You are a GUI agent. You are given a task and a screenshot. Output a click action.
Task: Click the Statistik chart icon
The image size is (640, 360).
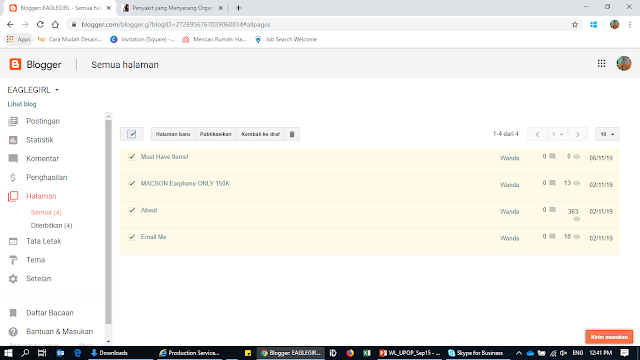pos(13,140)
